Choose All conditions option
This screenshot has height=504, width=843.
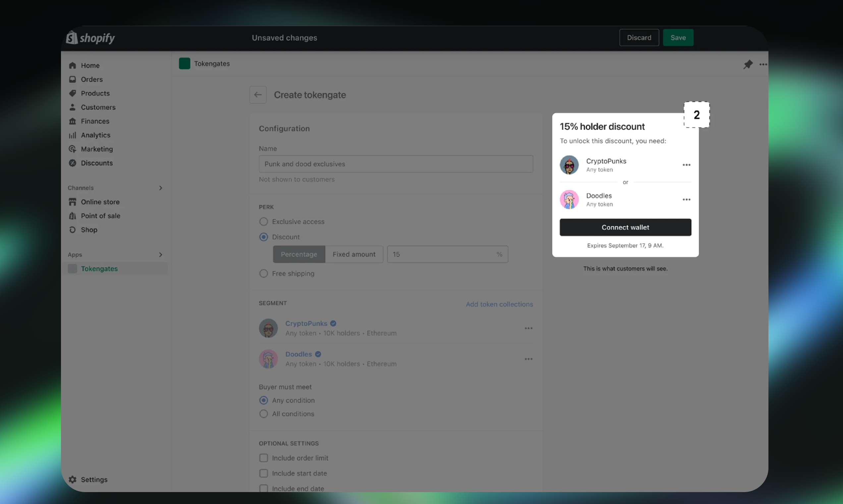[x=263, y=414]
